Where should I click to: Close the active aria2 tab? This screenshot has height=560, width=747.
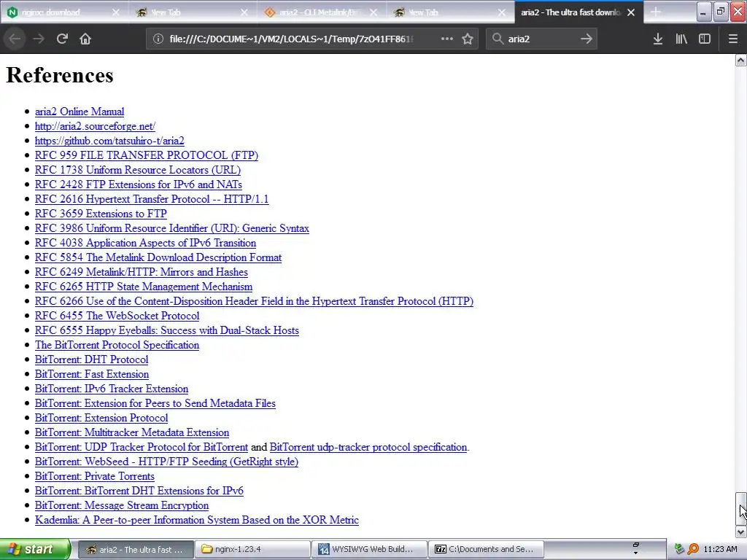pyautogui.click(x=631, y=12)
